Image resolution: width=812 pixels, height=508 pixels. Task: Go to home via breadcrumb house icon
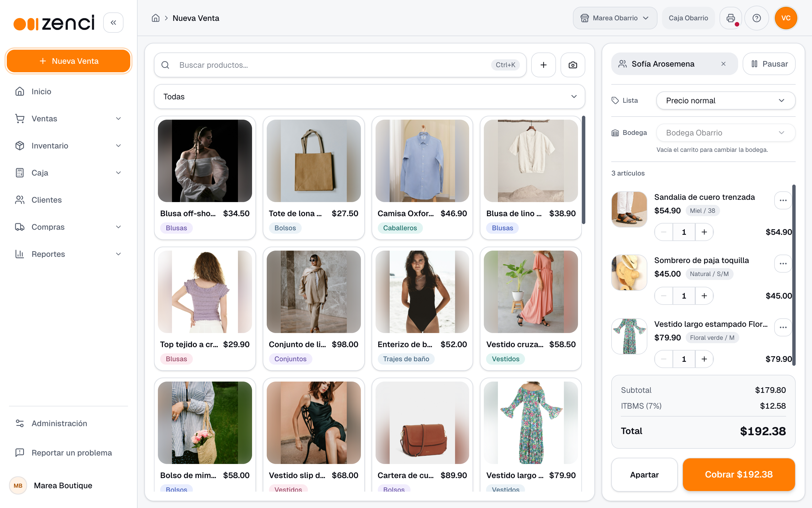[x=155, y=18]
